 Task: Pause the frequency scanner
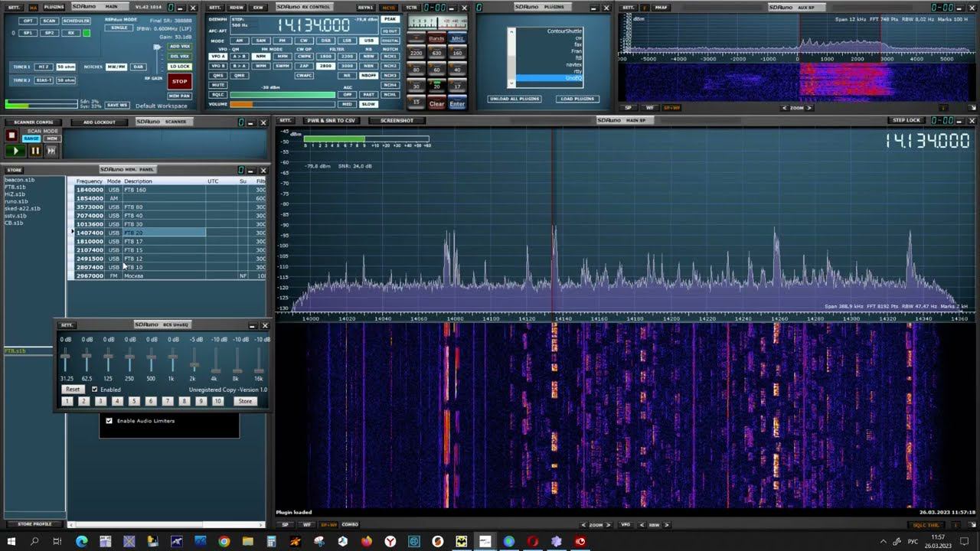pos(34,151)
